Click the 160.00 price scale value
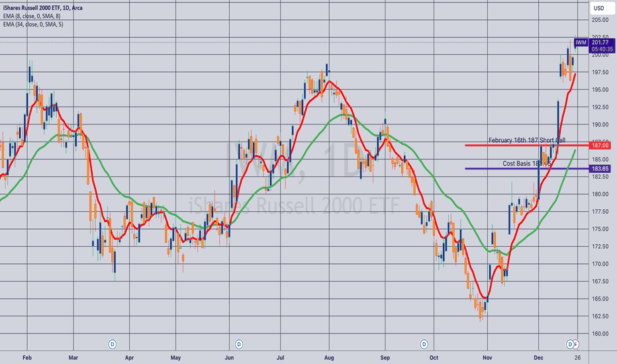617x364 pixels. click(x=600, y=334)
